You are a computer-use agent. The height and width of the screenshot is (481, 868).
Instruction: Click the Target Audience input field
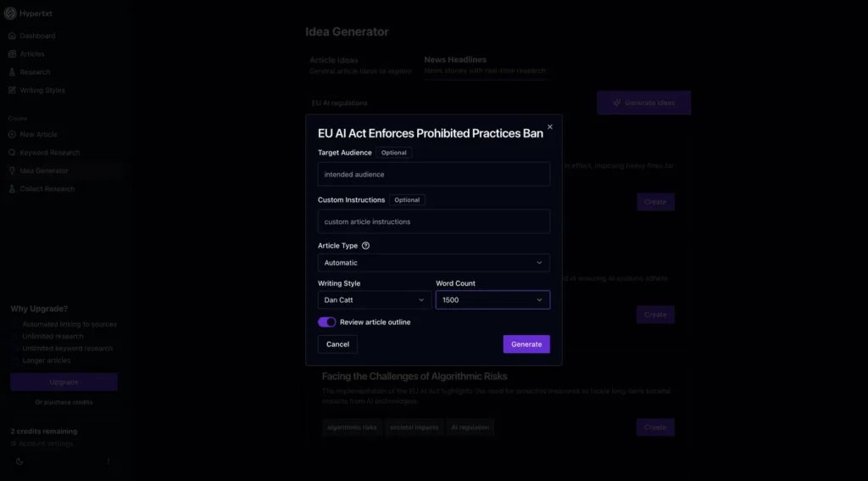433,174
